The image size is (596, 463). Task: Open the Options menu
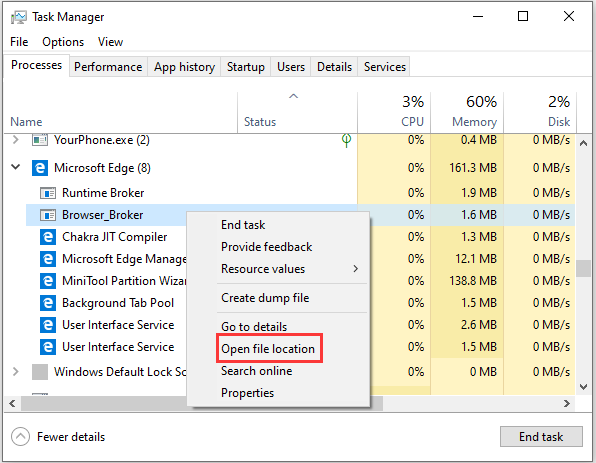[63, 42]
